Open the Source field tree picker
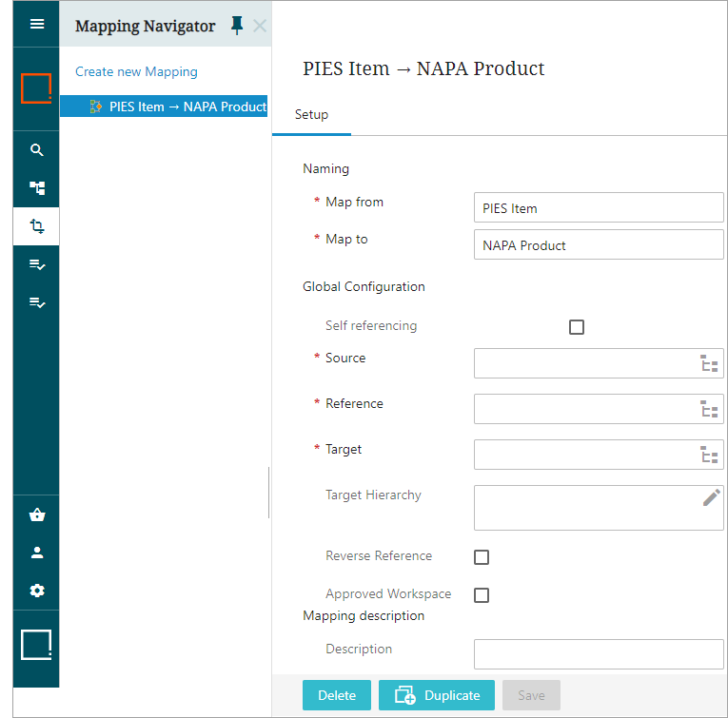 tap(709, 363)
